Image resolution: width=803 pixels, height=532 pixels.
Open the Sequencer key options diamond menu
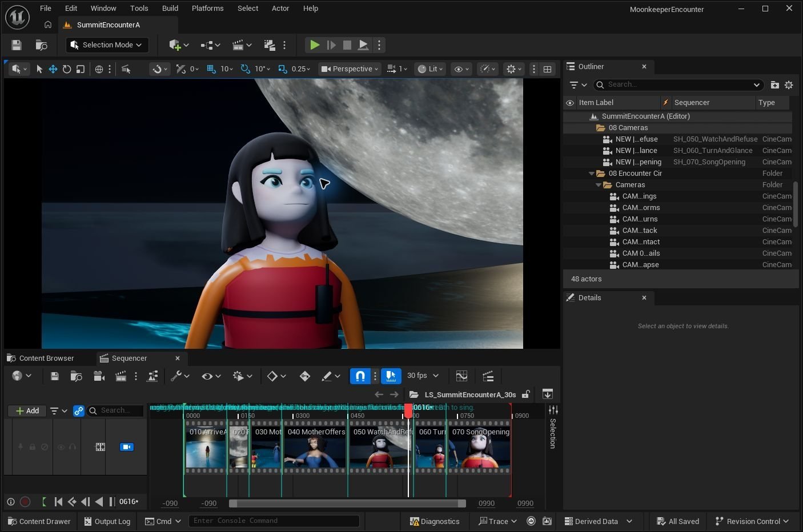click(x=276, y=376)
